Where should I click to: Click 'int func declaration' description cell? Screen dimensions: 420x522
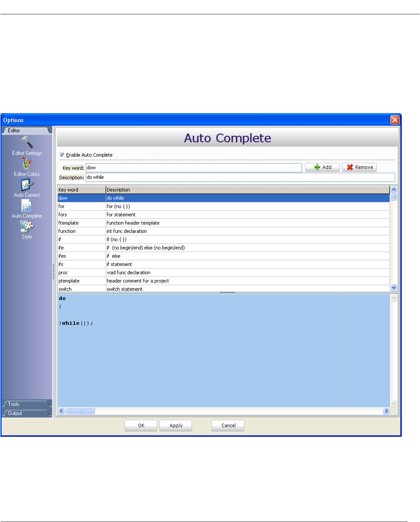pos(248,231)
